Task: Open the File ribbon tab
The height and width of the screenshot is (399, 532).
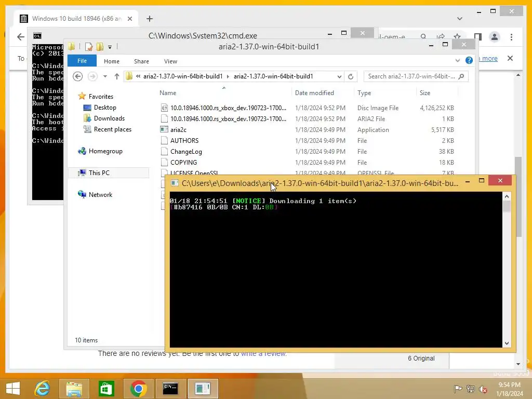Action: (82, 61)
